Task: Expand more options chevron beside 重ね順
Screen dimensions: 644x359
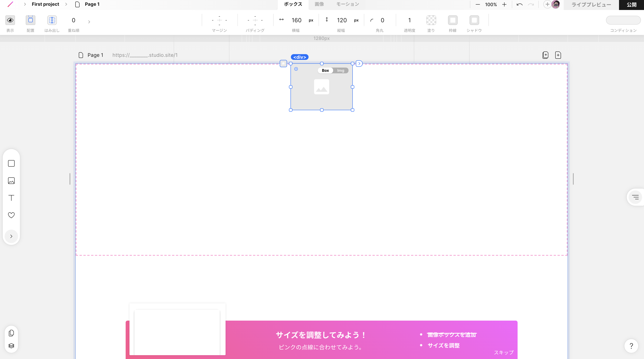Action: coord(89,22)
